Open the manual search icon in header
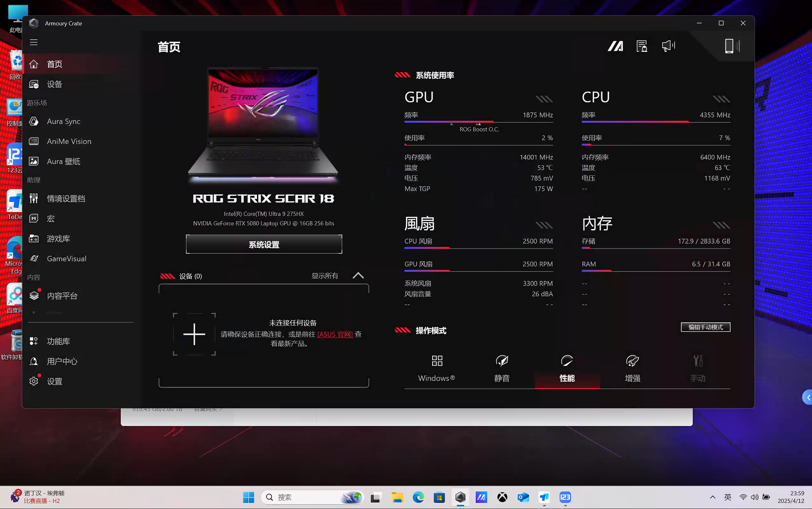 pos(642,46)
